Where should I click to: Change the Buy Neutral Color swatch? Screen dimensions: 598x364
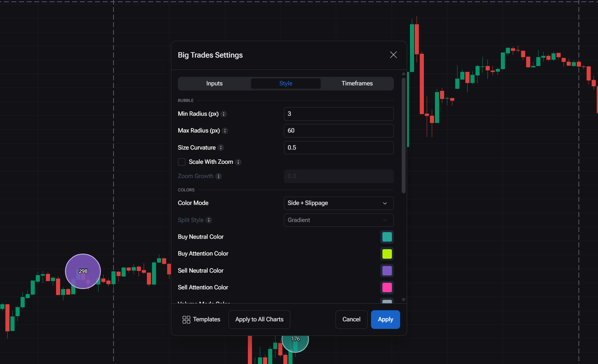pyautogui.click(x=387, y=237)
